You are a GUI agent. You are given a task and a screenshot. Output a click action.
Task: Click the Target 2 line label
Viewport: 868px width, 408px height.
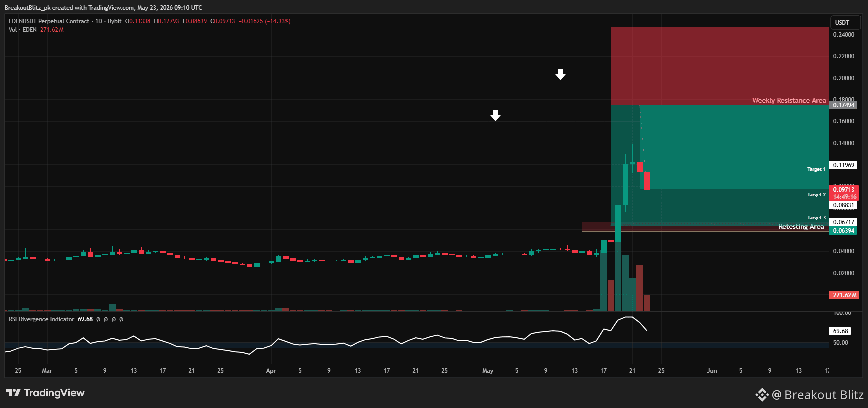coord(816,195)
